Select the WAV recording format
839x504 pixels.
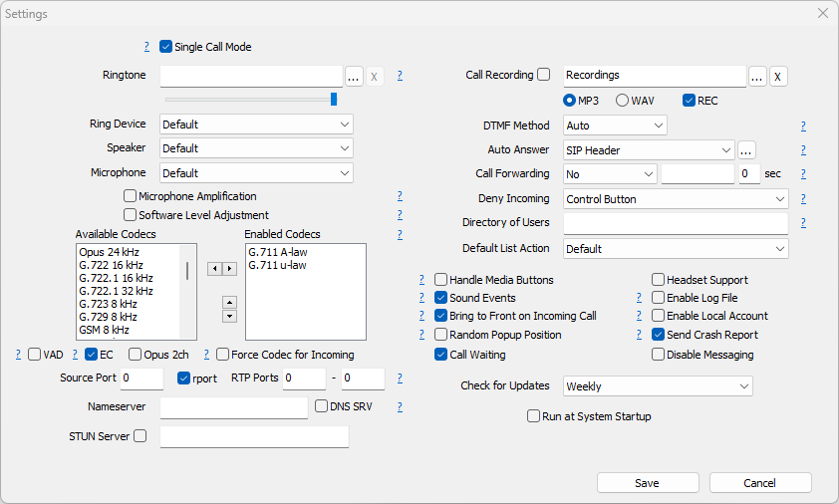click(x=623, y=101)
